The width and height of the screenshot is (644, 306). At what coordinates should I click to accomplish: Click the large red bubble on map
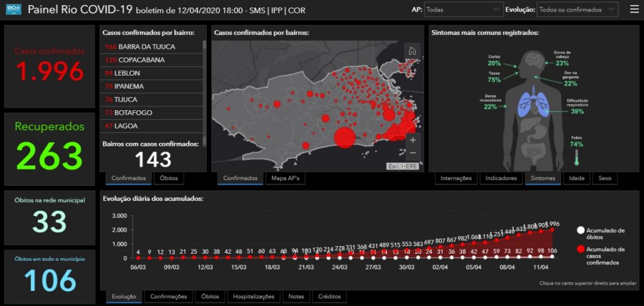pyautogui.click(x=344, y=137)
